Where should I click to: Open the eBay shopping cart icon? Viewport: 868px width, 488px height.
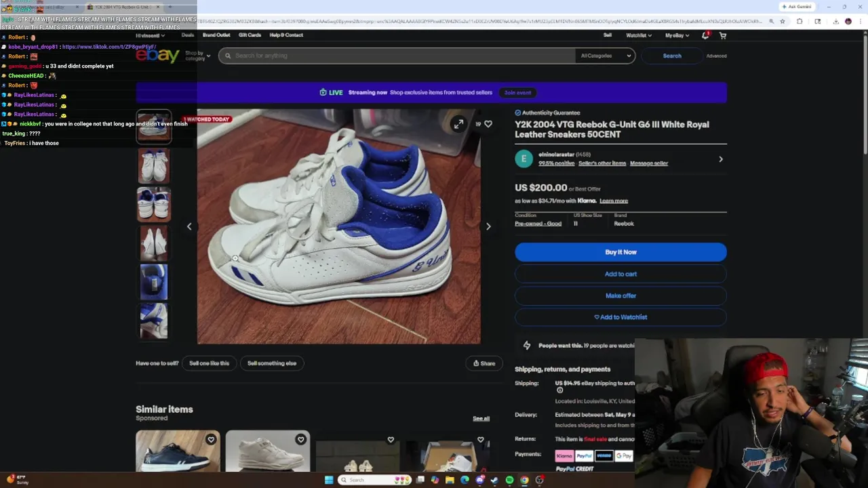pos(723,35)
